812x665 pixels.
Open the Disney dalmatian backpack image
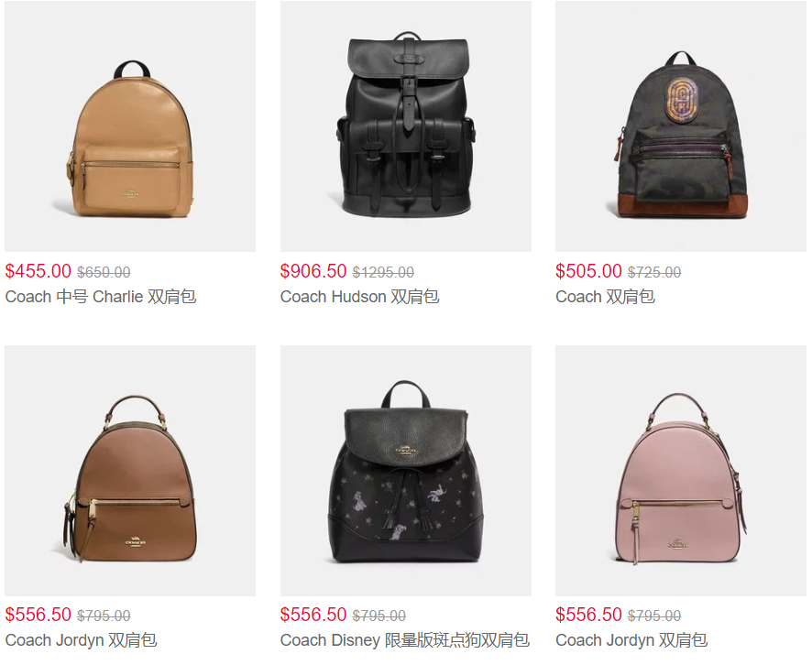pos(405,471)
